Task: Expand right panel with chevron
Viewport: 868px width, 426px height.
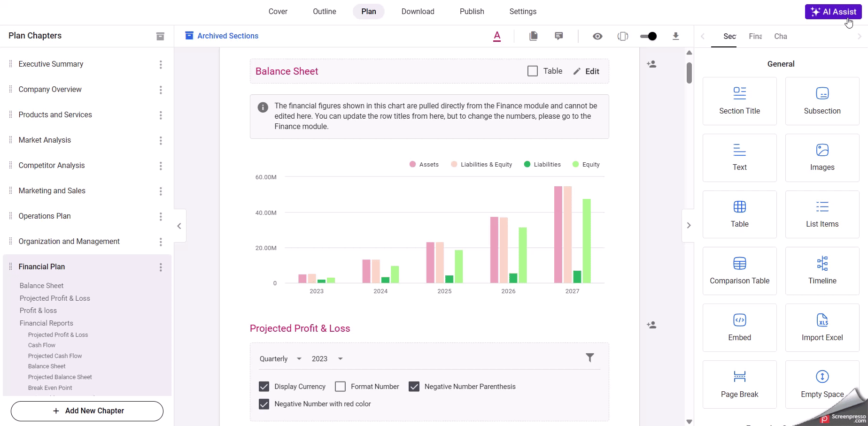Action: [689, 226]
